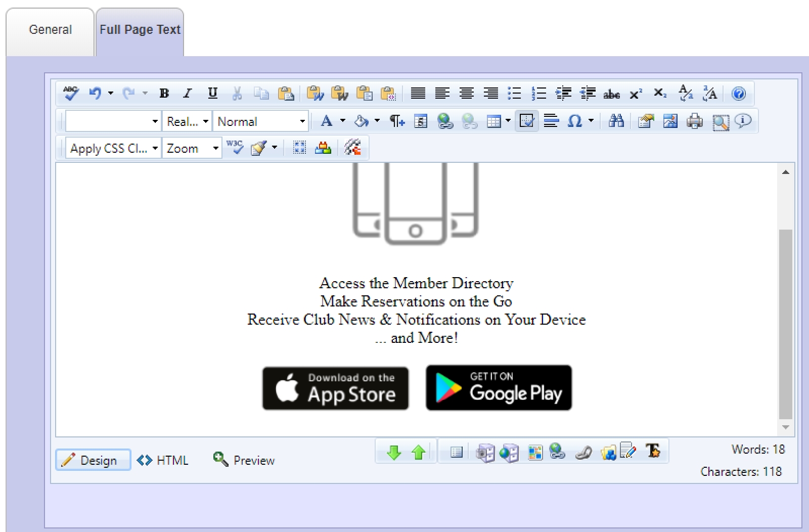Insert bulleted list

(514, 93)
